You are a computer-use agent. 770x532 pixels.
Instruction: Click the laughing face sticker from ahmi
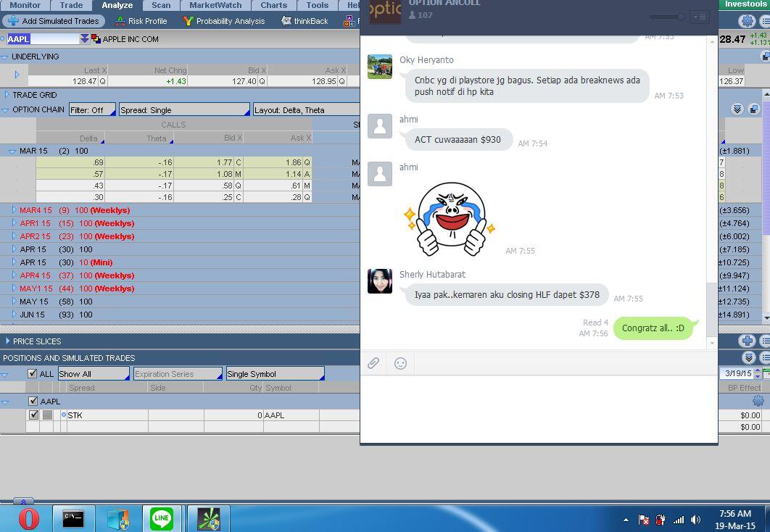click(450, 218)
